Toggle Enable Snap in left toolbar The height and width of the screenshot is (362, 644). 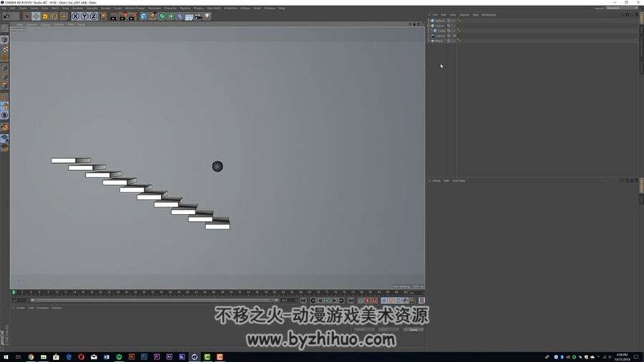point(4,127)
